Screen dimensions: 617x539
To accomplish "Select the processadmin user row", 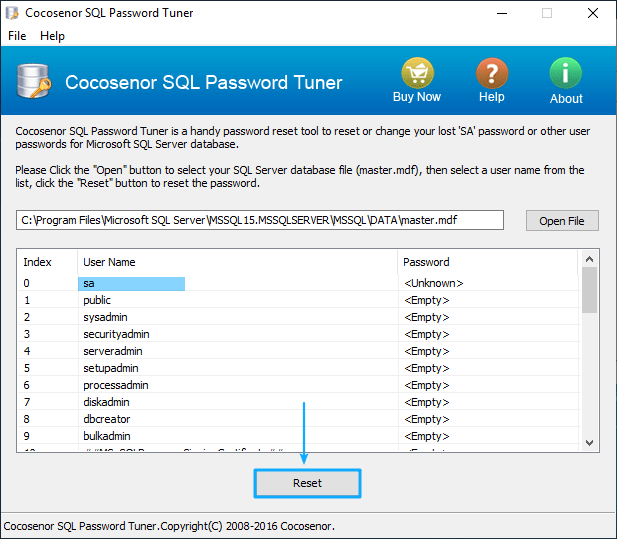I will (x=298, y=385).
